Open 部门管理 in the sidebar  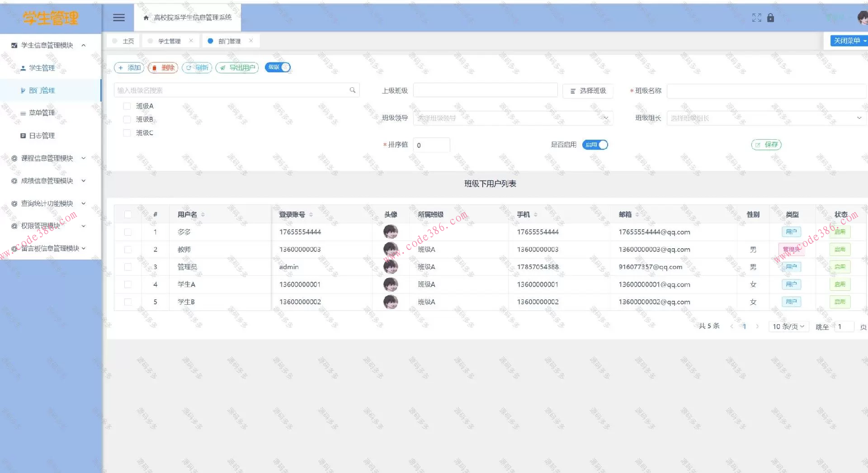[x=50, y=90]
